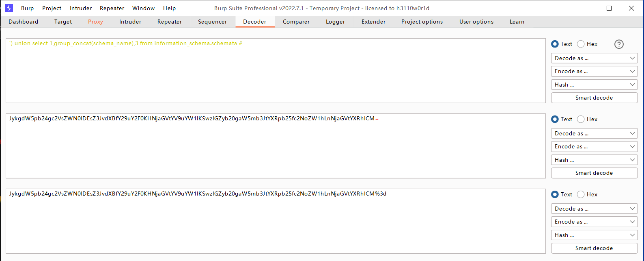
Task: Switch to the Comparer tab
Action: 296,22
